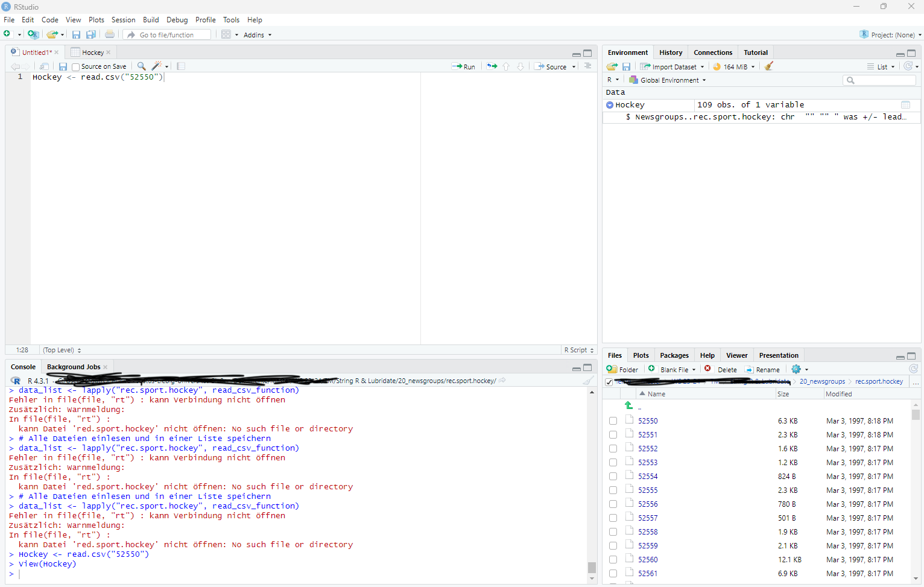This screenshot has height=587, width=924.
Task: Open file 52553 in the file list
Action: (x=648, y=463)
